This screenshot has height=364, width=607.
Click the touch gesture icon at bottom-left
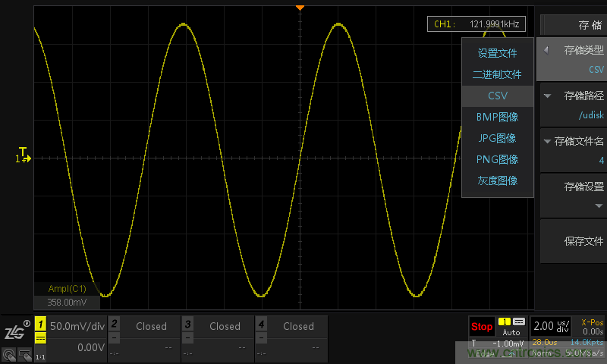9,353
